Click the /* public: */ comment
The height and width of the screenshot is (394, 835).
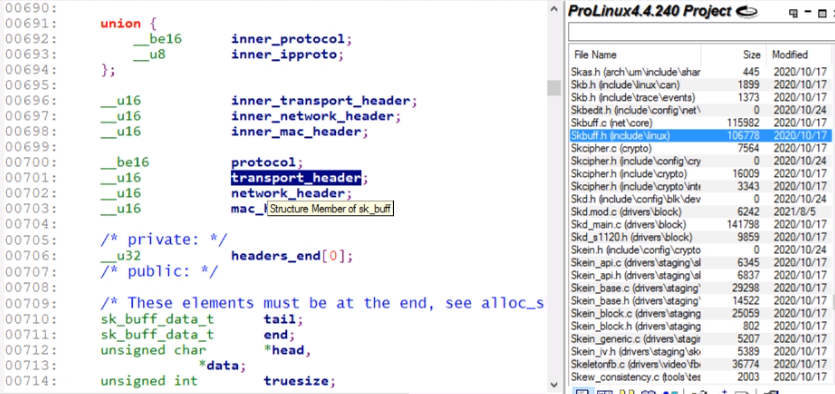[x=159, y=272]
